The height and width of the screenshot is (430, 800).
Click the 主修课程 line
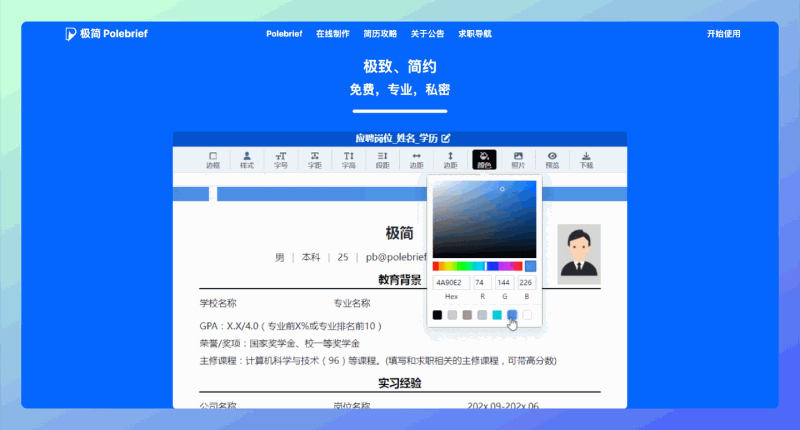(x=378, y=361)
